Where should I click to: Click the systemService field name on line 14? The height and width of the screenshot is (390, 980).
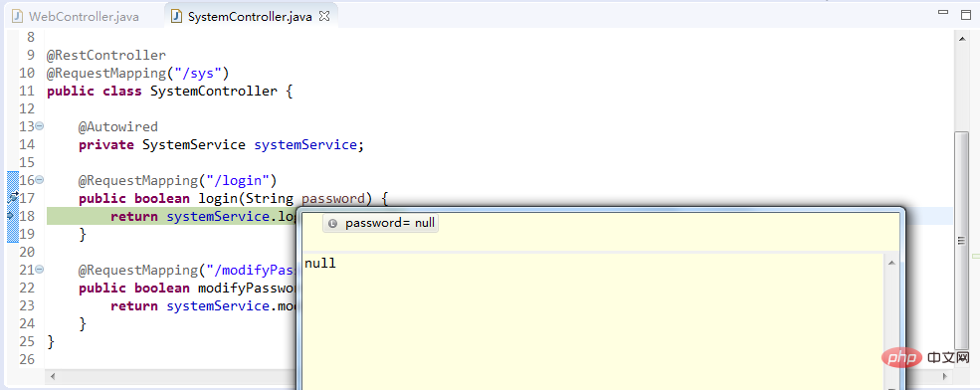click(x=305, y=145)
